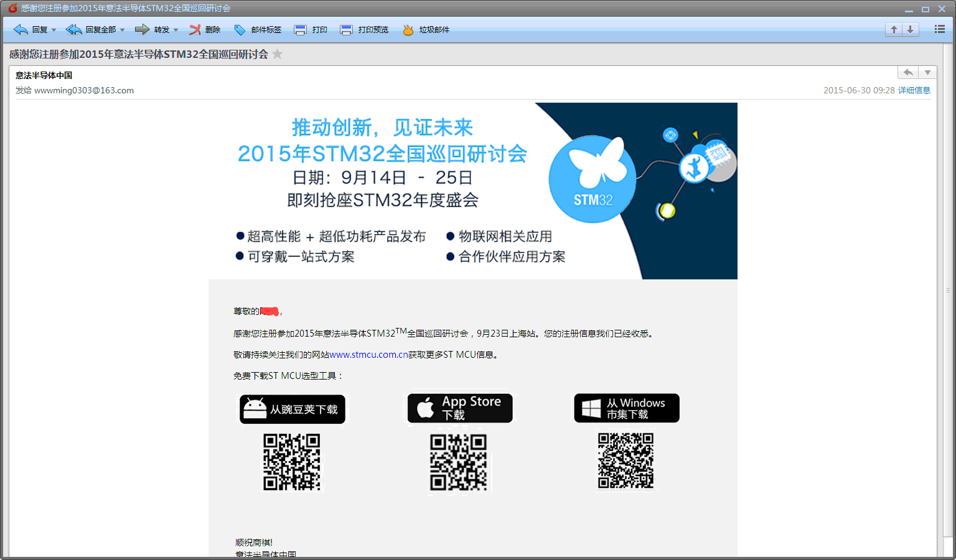Expand the Reply All dropdown arrow
The width and height of the screenshot is (956, 560).
coord(122,30)
